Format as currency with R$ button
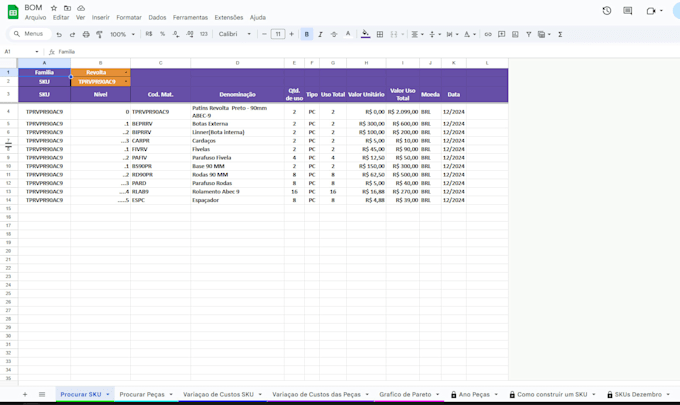This screenshot has height=405, width=680. coord(149,34)
